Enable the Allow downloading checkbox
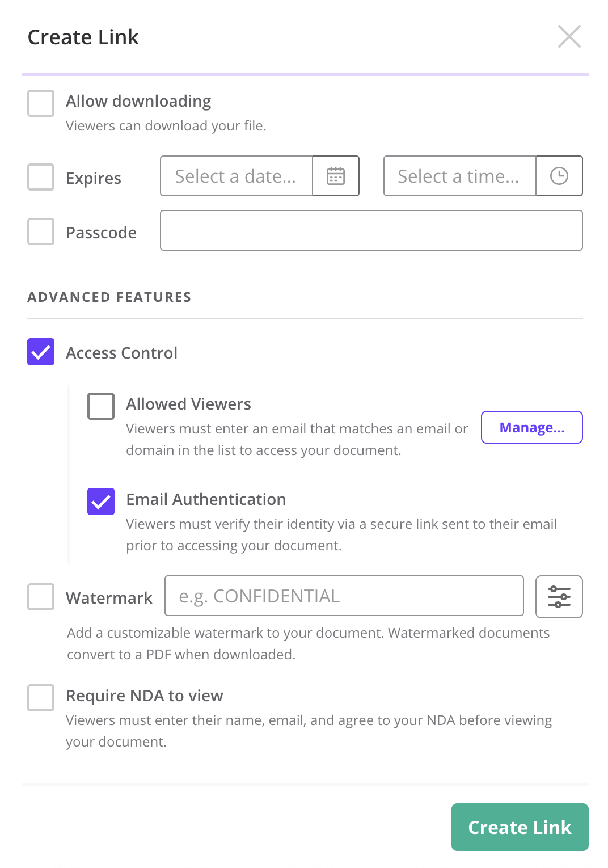 point(41,103)
